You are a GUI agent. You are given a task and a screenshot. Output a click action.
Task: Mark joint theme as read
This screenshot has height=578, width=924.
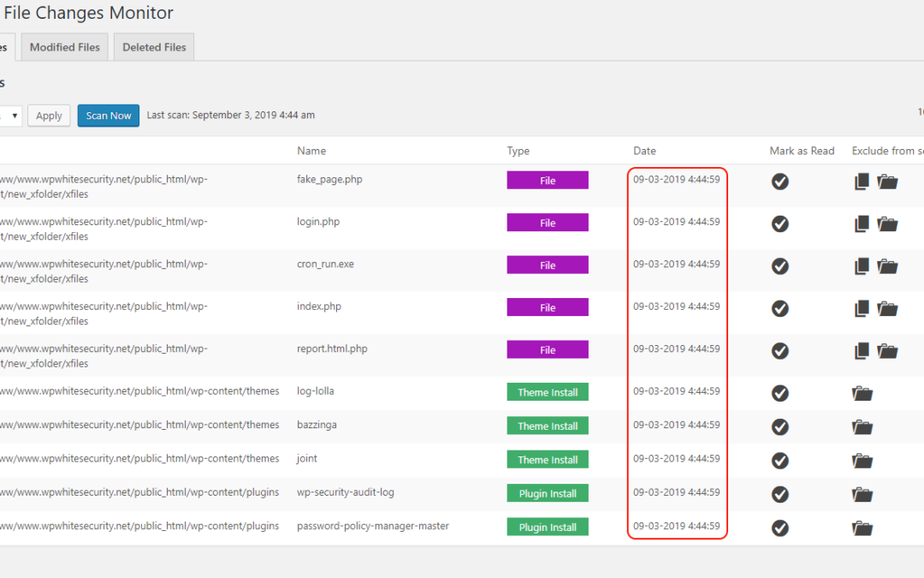point(779,461)
